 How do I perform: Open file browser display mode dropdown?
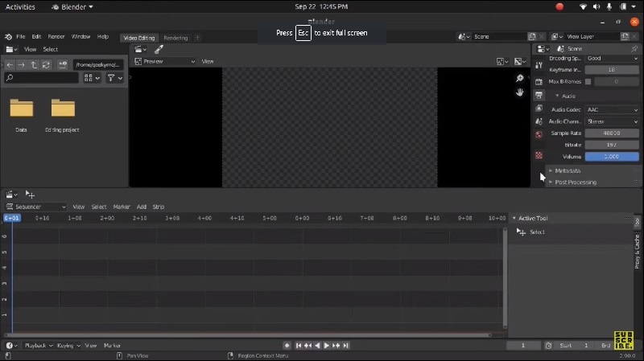tap(92, 78)
